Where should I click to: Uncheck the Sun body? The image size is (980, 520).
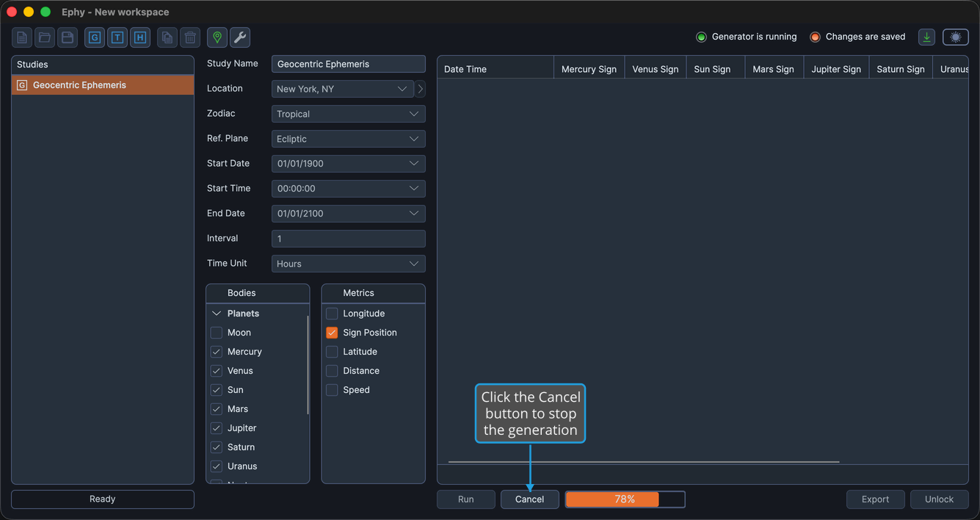click(217, 390)
